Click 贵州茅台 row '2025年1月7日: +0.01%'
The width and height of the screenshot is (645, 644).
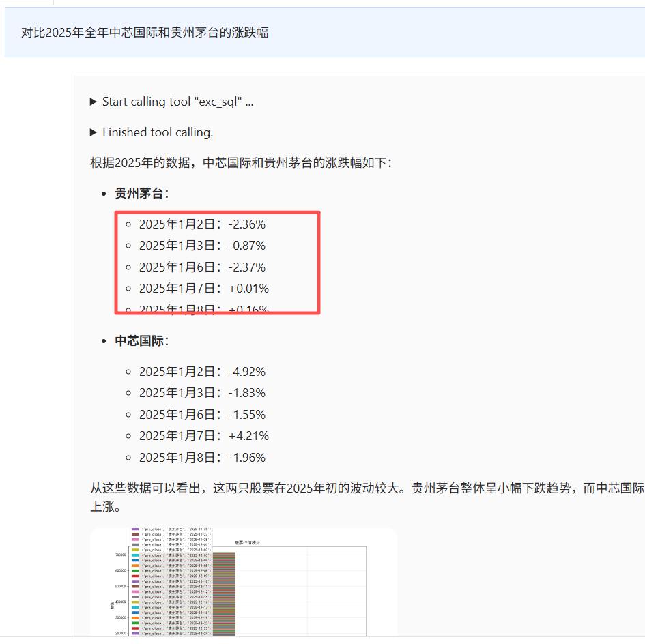[x=203, y=289]
